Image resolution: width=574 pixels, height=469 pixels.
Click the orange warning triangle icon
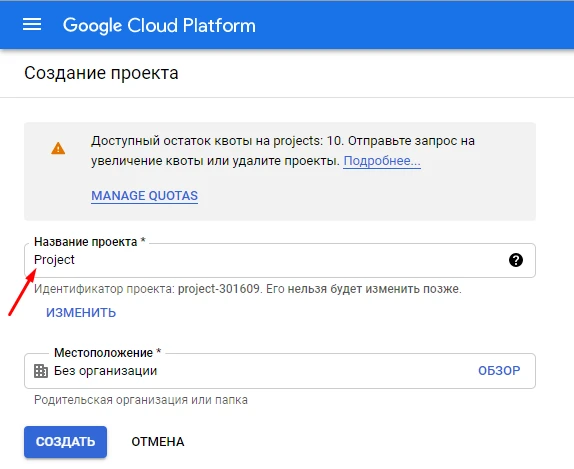[x=58, y=148]
